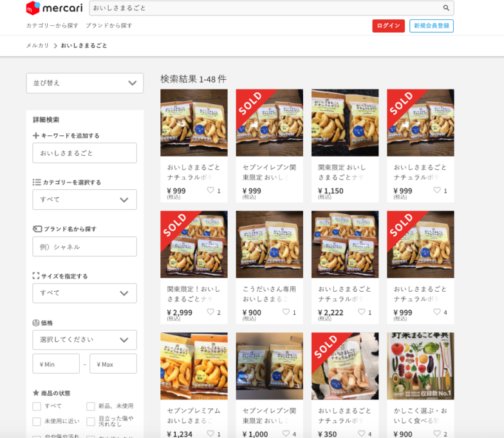Open the sold ¥350 item thumbnail

(345, 366)
